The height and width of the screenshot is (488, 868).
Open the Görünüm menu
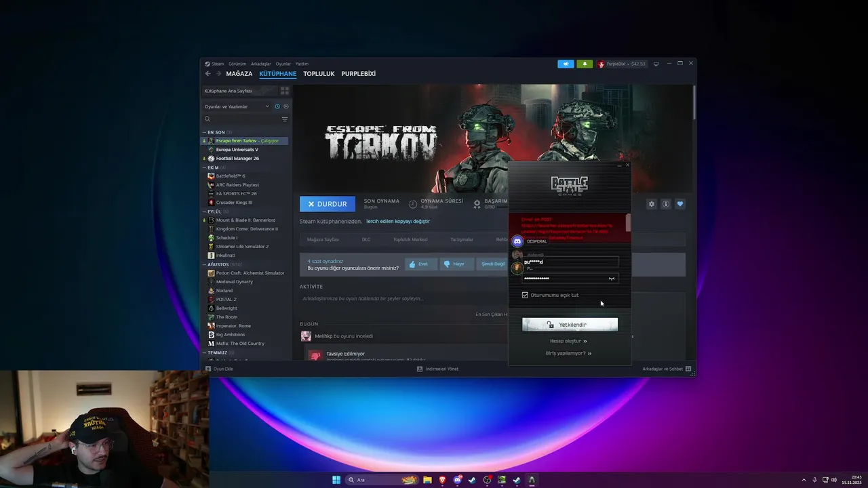(x=237, y=64)
